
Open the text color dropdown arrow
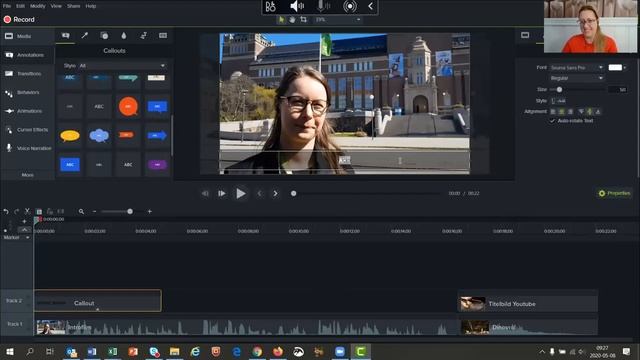[x=624, y=67]
